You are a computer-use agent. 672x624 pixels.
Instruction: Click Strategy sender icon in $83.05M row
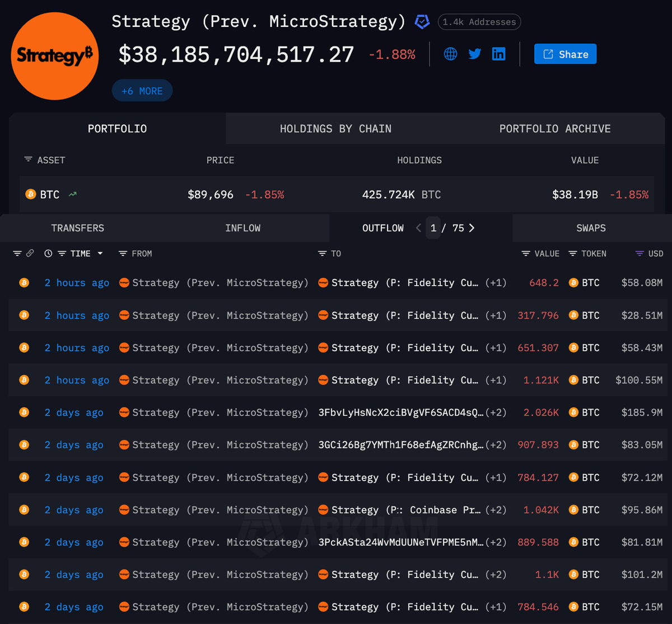124,445
